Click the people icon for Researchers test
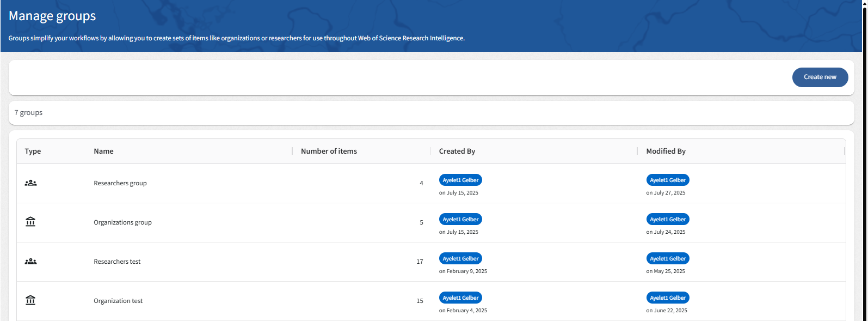Image resolution: width=868 pixels, height=321 pixels. click(x=31, y=262)
